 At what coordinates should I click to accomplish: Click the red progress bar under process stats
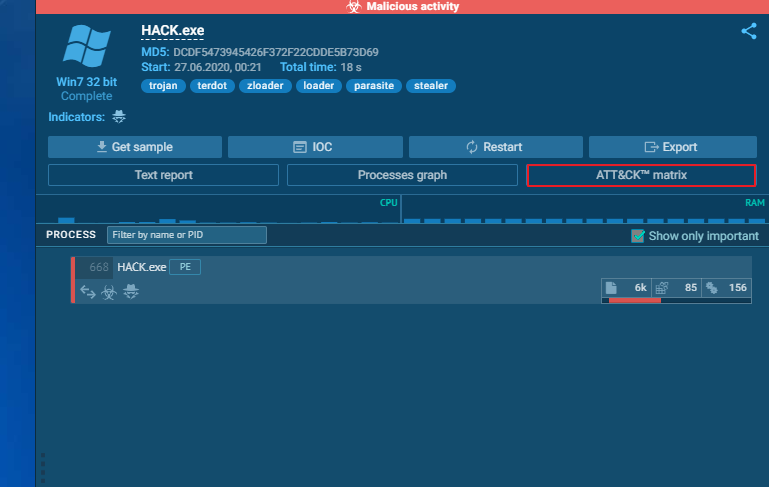[635, 300]
